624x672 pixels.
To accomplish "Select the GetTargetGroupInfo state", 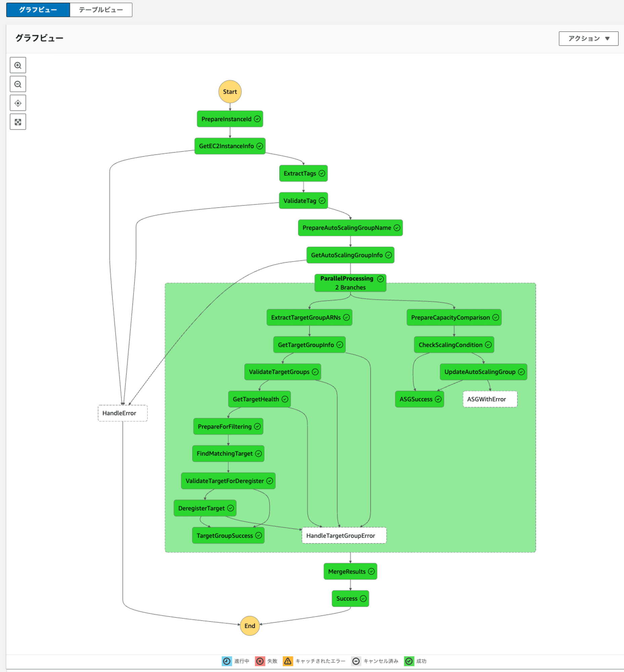I will click(x=309, y=344).
